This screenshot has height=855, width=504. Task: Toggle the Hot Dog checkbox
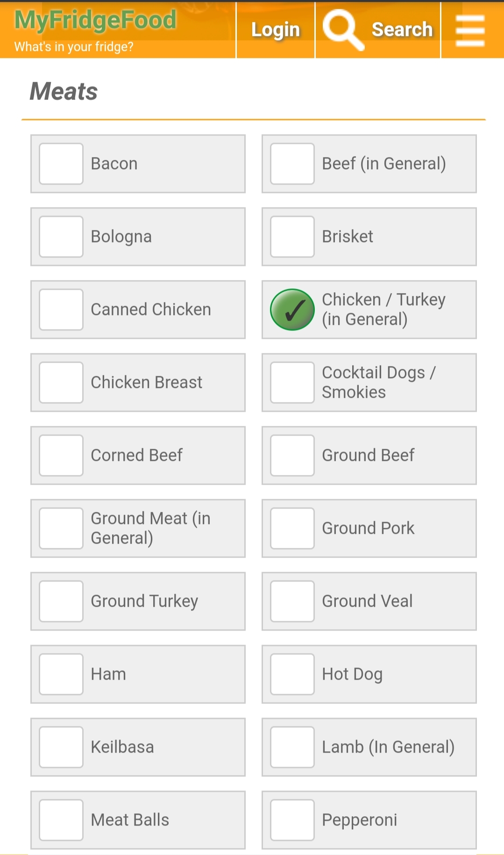point(292,674)
